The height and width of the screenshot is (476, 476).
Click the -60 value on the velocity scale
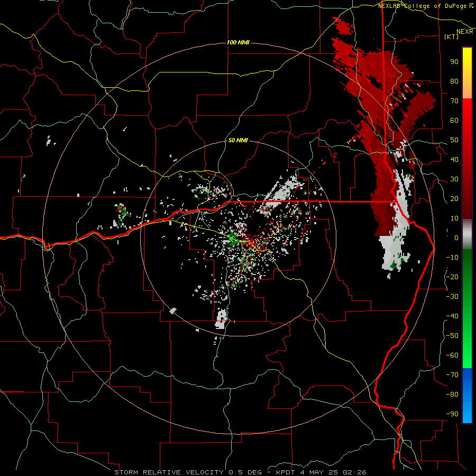(452, 355)
